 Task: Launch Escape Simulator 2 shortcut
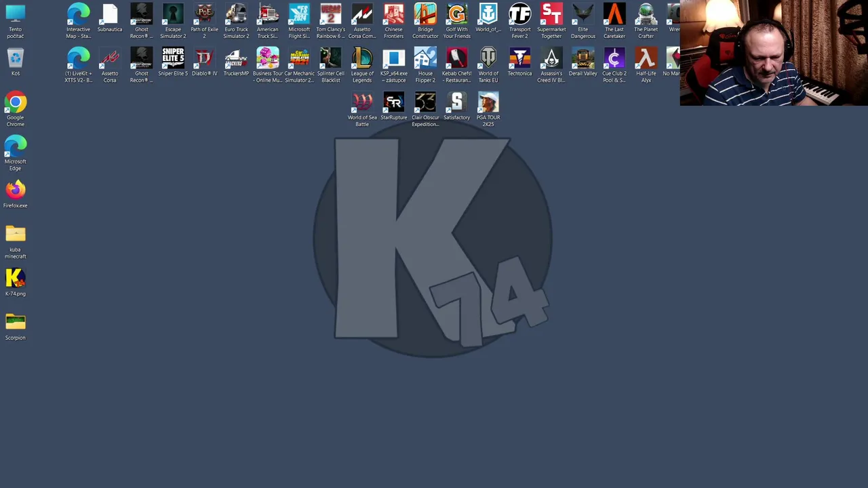(173, 20)
